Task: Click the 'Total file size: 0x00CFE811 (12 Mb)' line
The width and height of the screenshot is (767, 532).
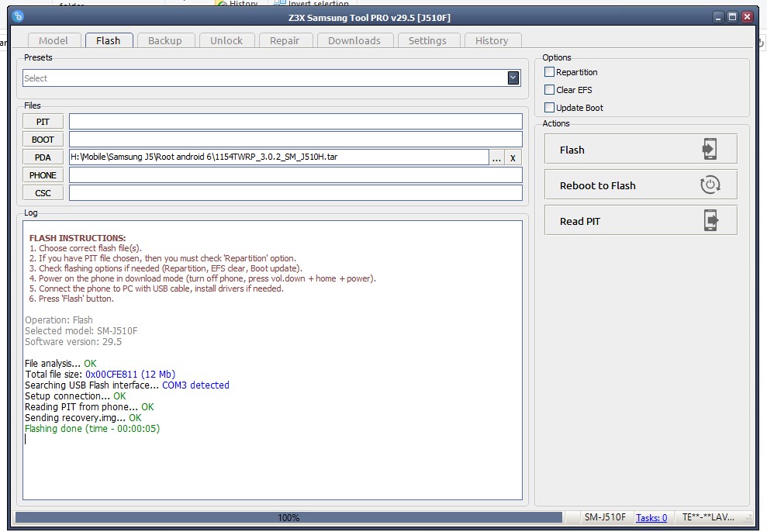Action: pyautogui.click(x=100, y=375)
